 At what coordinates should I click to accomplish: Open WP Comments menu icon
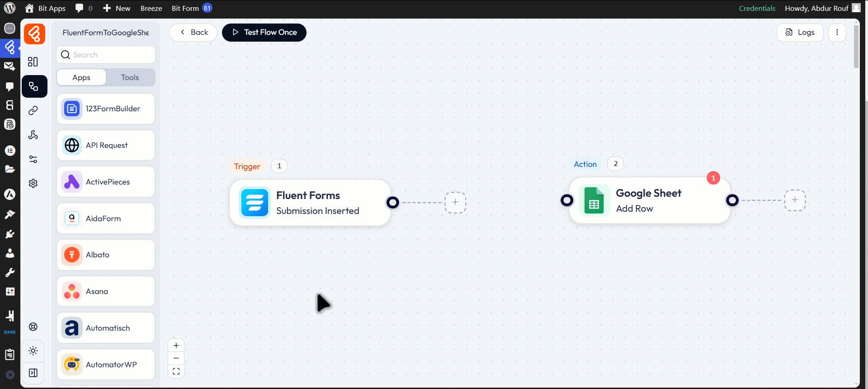click(9, 86)
